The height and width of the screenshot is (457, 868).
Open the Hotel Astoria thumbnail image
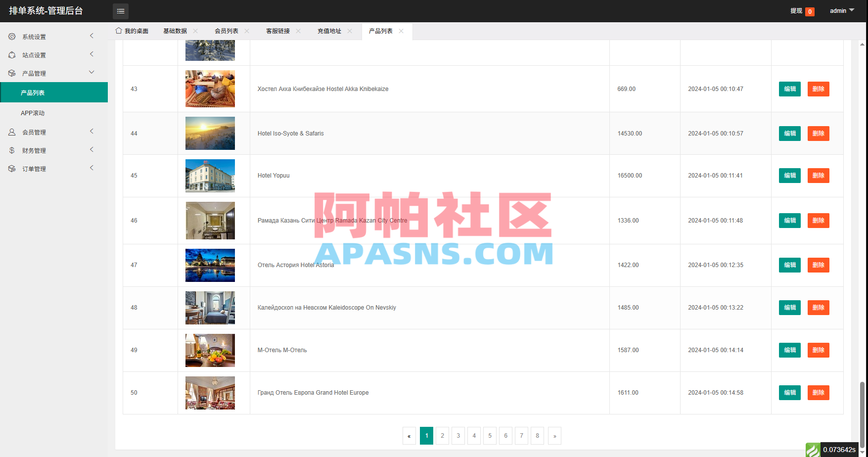click(x=210, y=265)
